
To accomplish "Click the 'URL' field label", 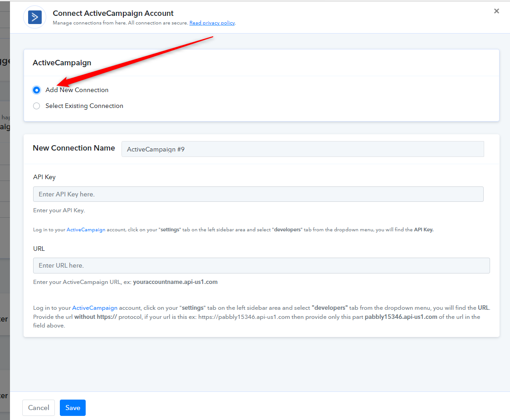I will 39,249.
